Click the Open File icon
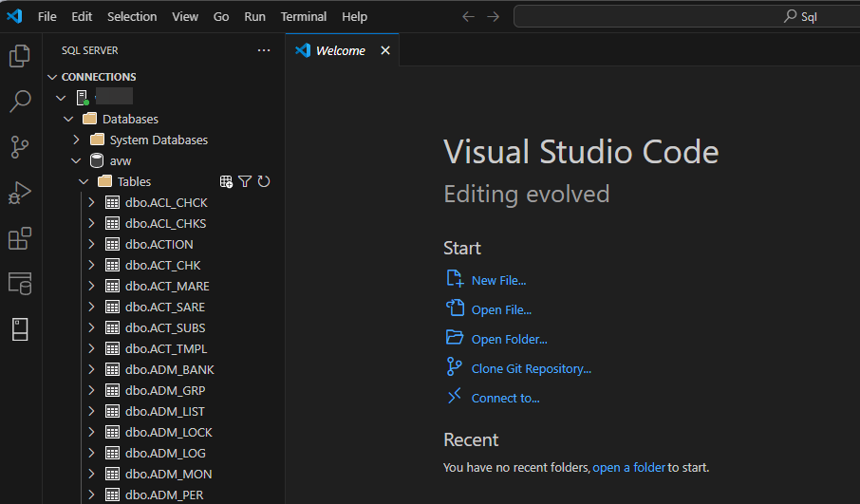 click(455, 308)
